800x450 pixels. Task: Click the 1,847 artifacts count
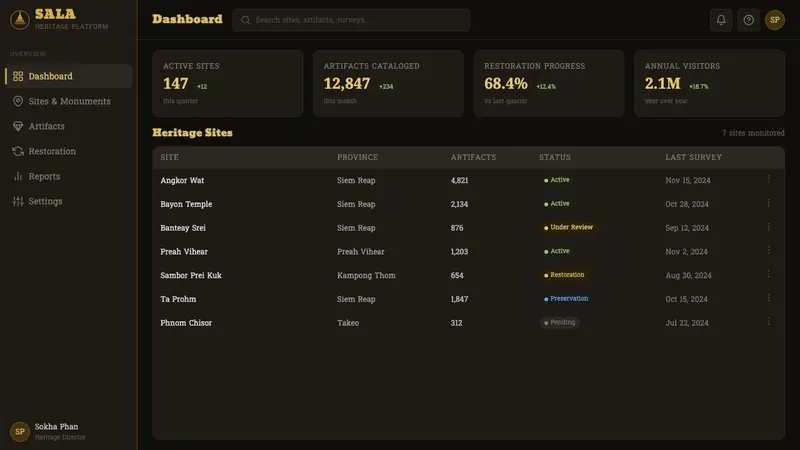click(x=459, y=299)
